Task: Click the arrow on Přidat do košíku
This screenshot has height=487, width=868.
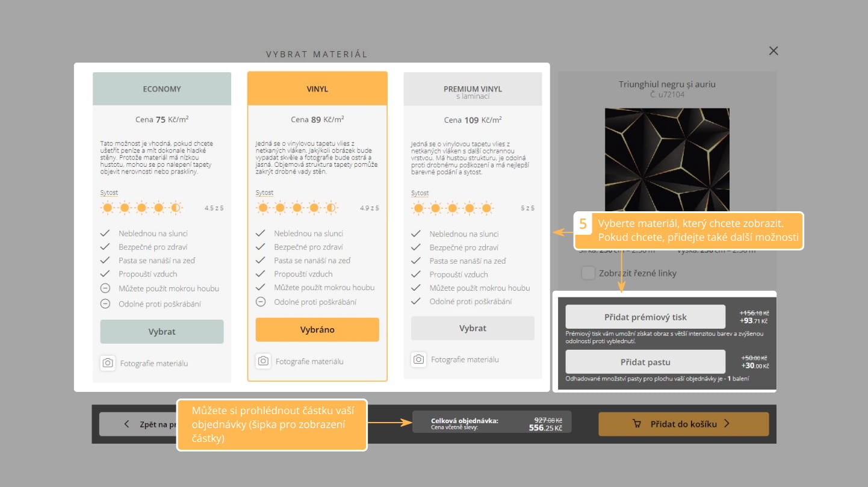Action: click(727, 424)
